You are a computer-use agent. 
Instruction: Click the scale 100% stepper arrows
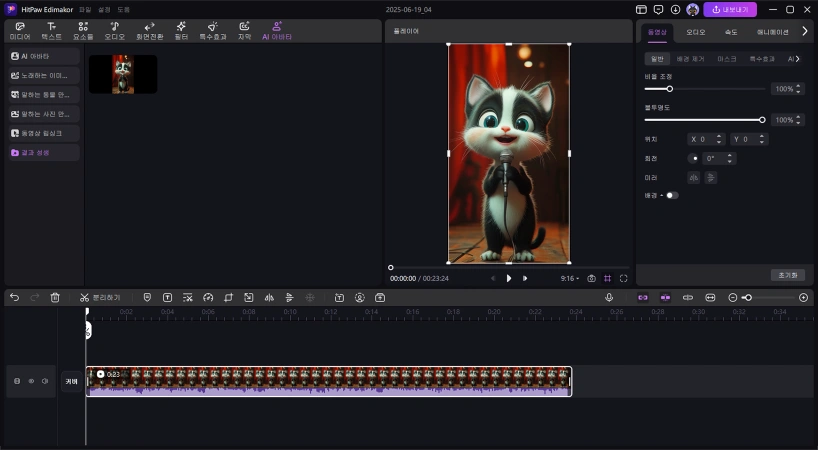[x=798, y=89]
